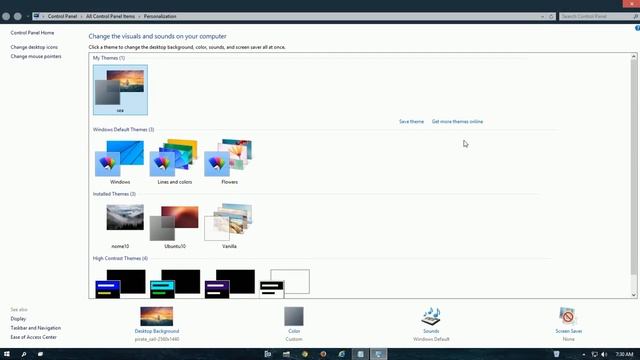640x360 pixels.
Task: Select the first high contrast theme with blue window
Action: click(120, 283)
